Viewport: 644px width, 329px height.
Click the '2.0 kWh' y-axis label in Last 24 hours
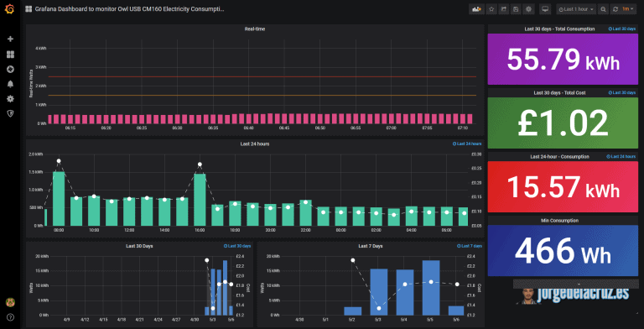36,154
